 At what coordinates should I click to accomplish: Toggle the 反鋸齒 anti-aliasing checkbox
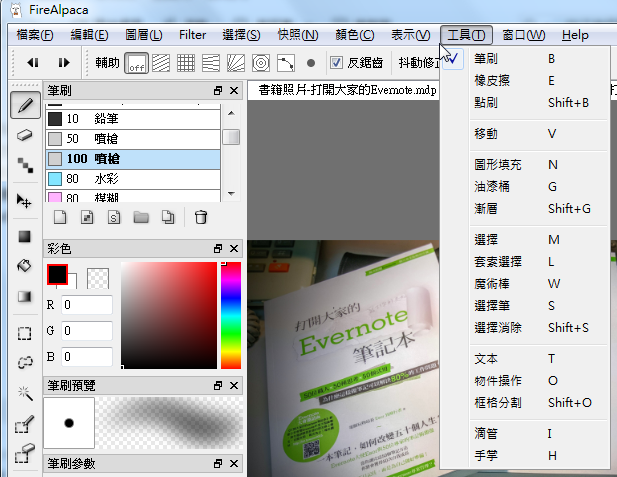(336, 63)
